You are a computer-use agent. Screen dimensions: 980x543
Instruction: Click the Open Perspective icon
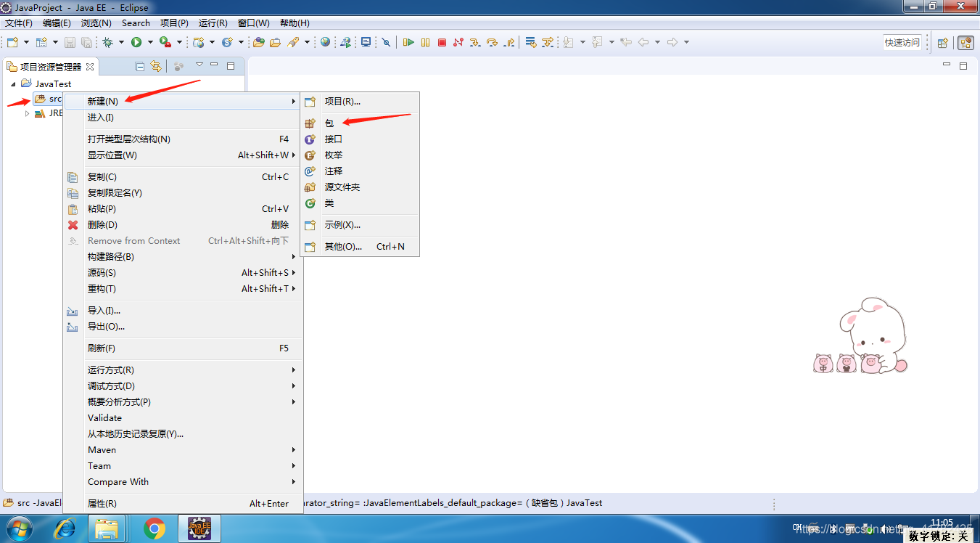click(942, 42)
